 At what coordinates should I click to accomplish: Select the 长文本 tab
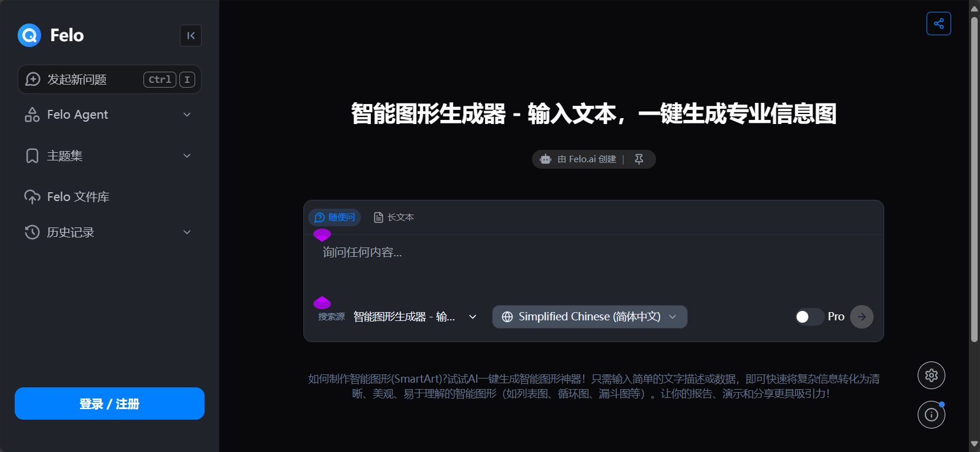coord(394,217)
